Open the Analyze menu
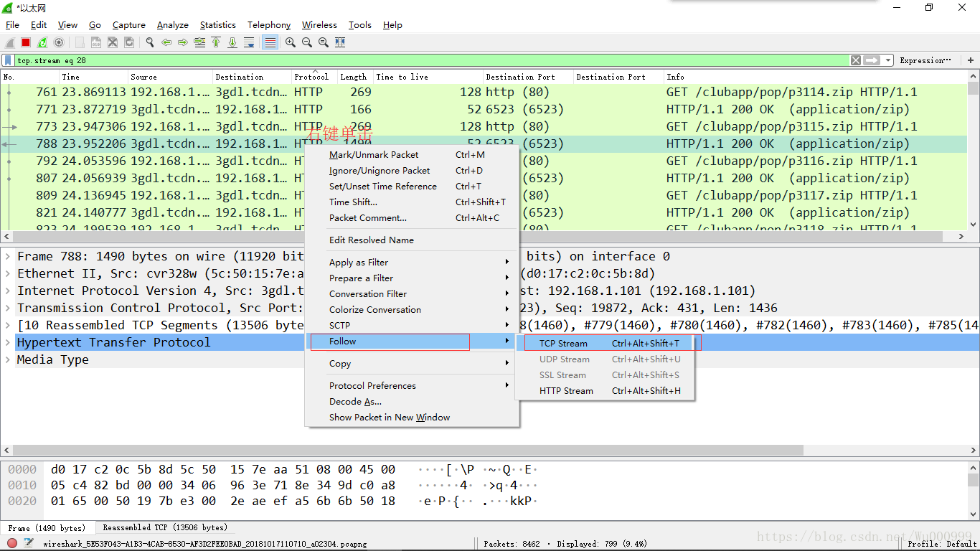980x551 pixels. click(173, 24)
